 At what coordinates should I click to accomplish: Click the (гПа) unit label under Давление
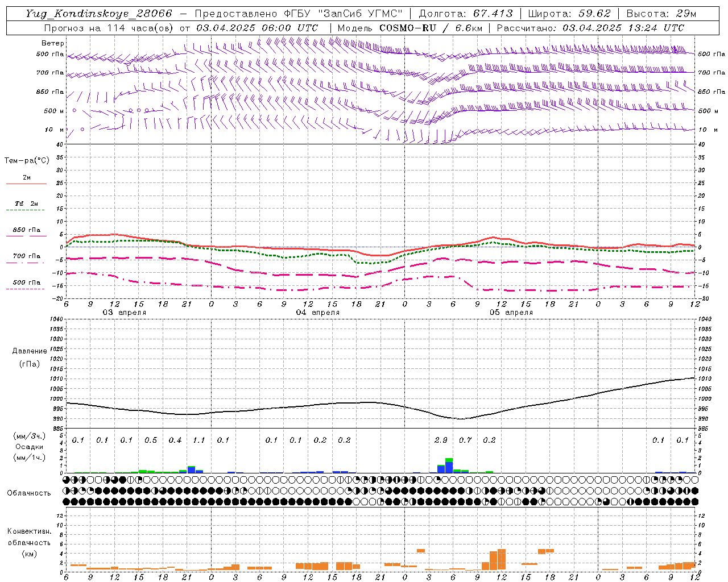(30, 364)
